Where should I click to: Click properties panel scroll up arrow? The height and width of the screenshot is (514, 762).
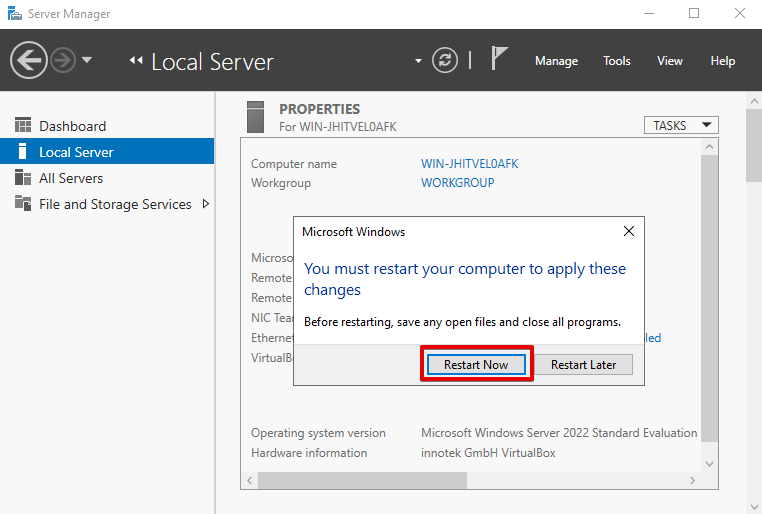pyautogui.click(x=710, y=146)
